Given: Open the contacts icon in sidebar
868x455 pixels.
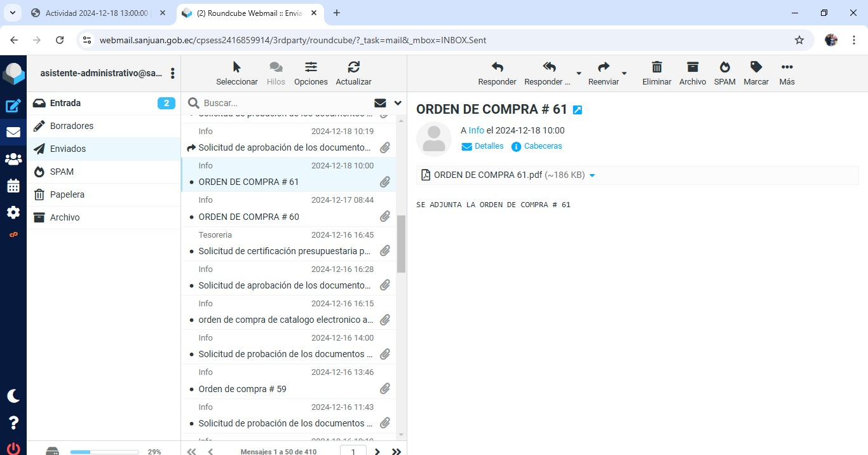Looking at the screenshot, I should click(x=13, y=160).
